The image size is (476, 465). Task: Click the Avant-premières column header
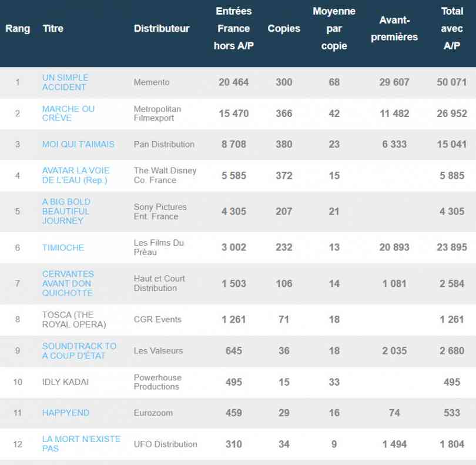(394, 29)
